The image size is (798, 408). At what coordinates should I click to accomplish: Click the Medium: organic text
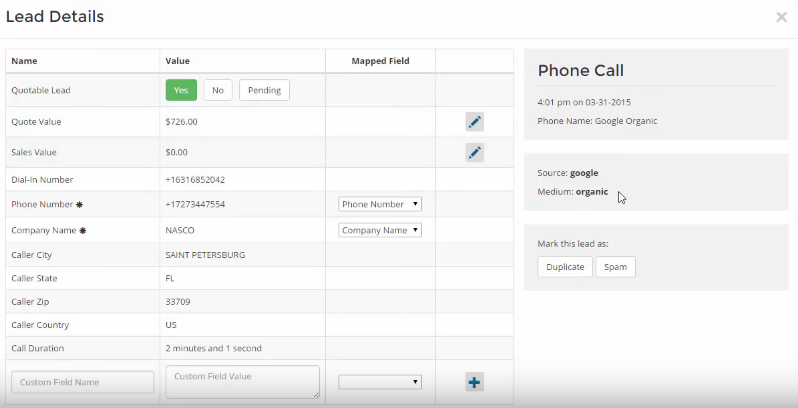point(573,192)
